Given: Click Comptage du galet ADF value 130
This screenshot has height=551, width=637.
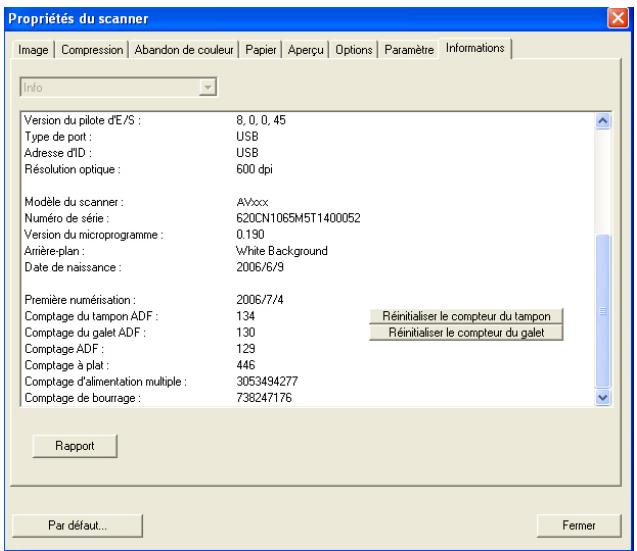Looking at the screenshot, I should point(245,332).
